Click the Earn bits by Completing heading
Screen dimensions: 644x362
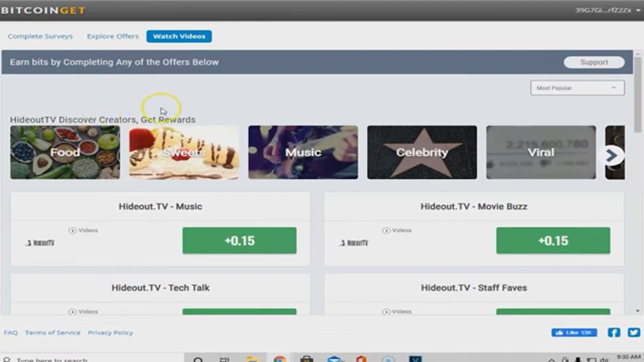[114, 62]
